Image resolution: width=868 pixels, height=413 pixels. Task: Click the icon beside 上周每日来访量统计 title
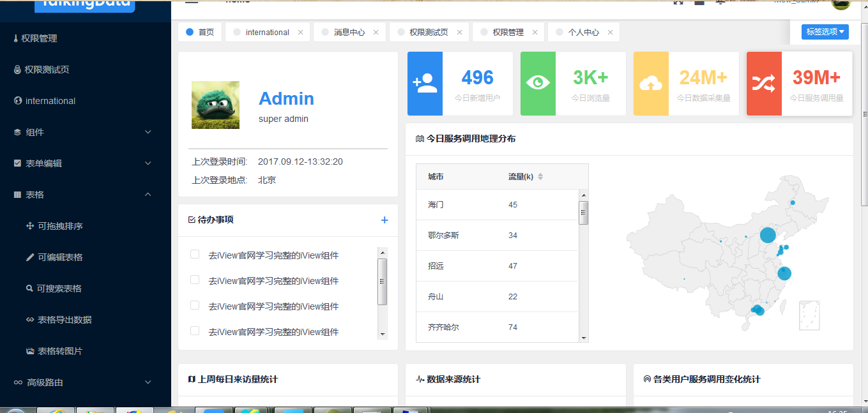pos(192,379)
